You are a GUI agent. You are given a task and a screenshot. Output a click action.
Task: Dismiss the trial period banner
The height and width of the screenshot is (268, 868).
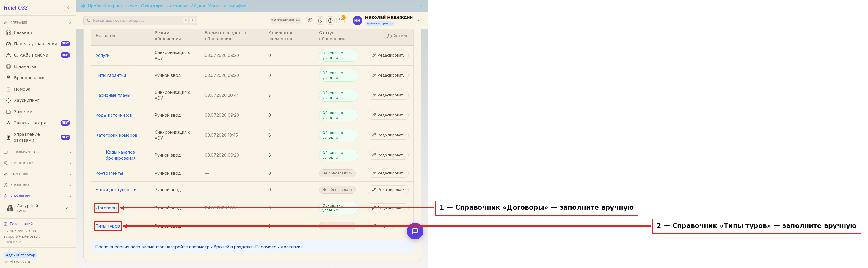click(421, 6)
